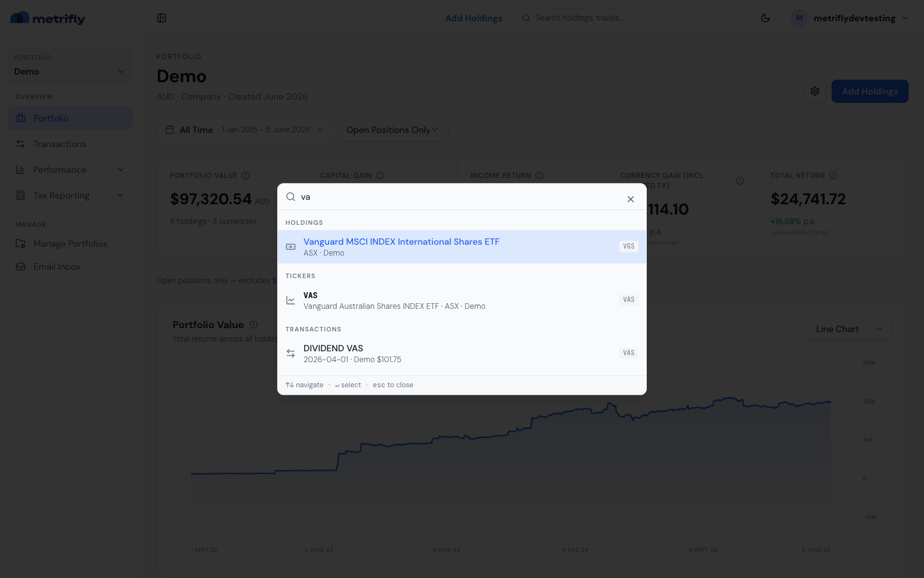Click the VAS badge on the transaction row
This screenshot has height=578, width=924.
coord(629,353)
